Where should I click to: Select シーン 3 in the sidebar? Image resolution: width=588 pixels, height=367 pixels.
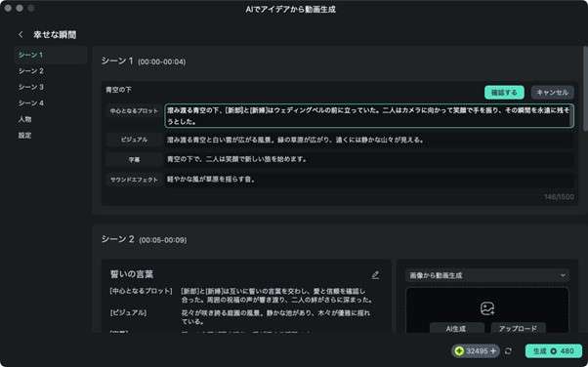31,87
